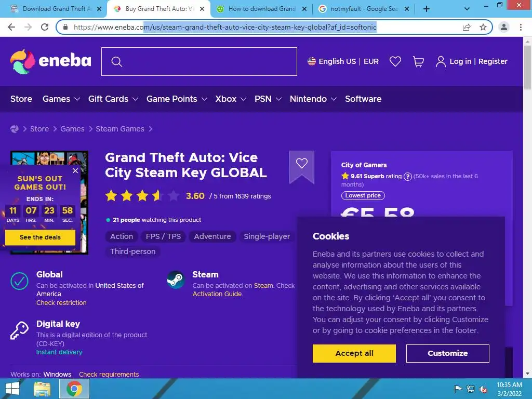Click the browser back arrow
Viewport: 532px width, 399px height.
pyautogui.click(x=11, y=27)
